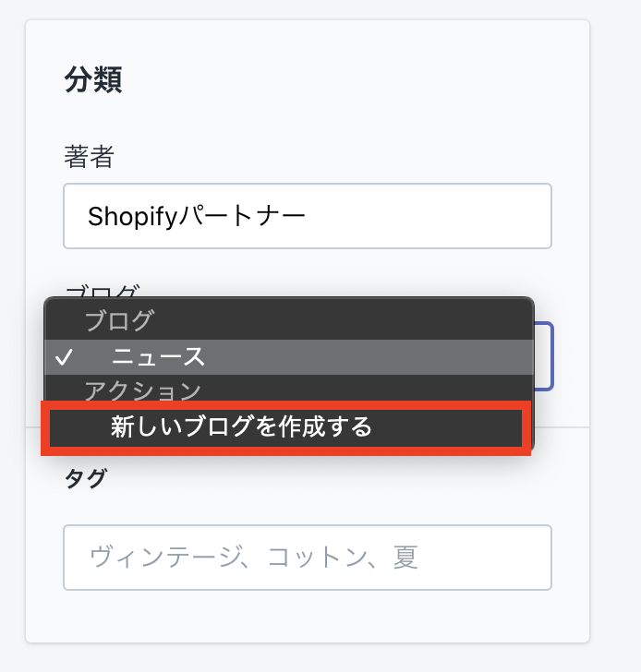
Task: Click the checkmark beside ニュース
Action: [64, 357]
